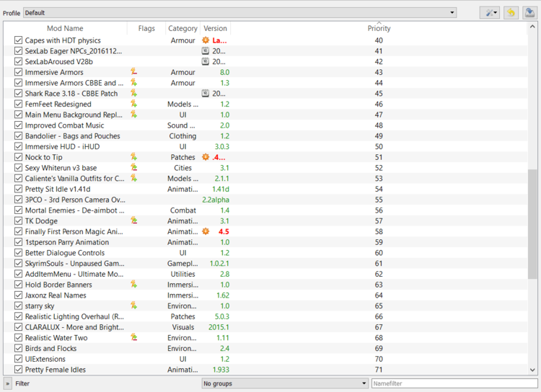This screenshot has width=541, height=392.
Task: Click the conflict flag icon for Immersive Armors
Action: [134, 72]
